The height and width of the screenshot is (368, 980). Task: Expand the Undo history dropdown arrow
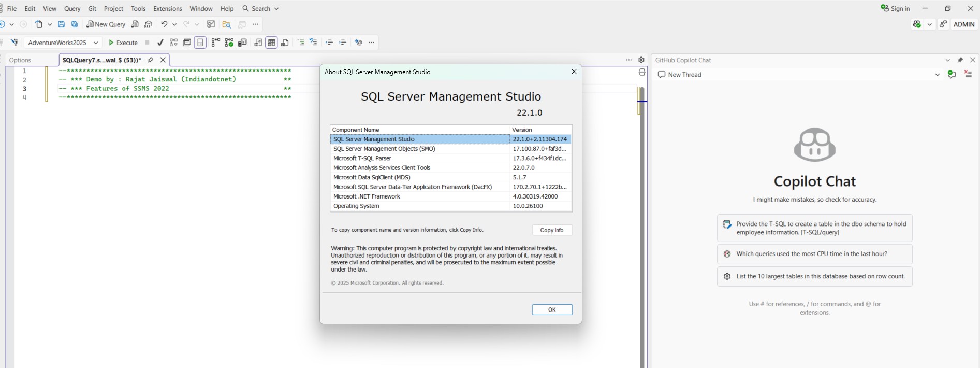tap(174, 24)
